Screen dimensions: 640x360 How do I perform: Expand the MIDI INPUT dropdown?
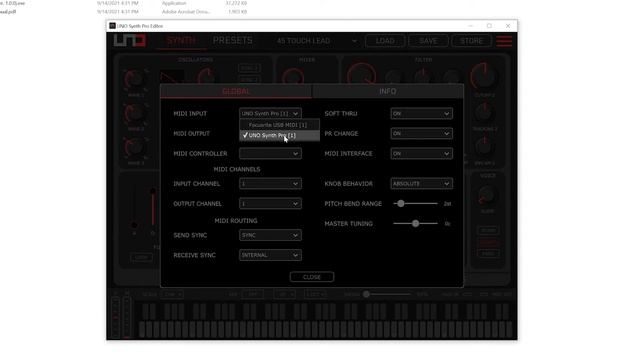pos(270,113)
